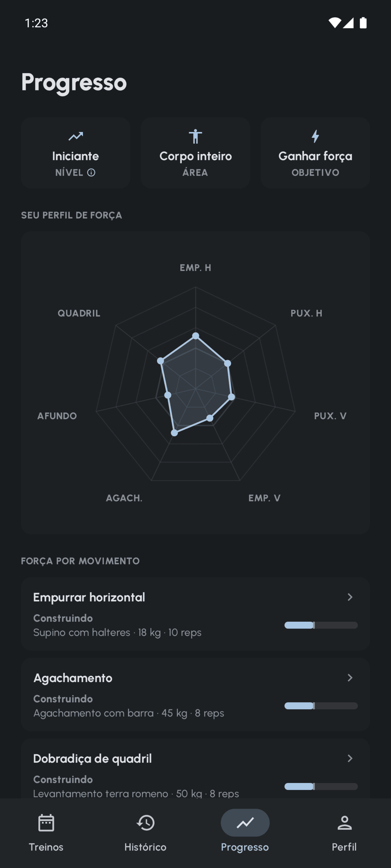Tap the QUADRIL label on radar chart
Viewport: 391px width, 868px height.
click(x=79, y=313)
